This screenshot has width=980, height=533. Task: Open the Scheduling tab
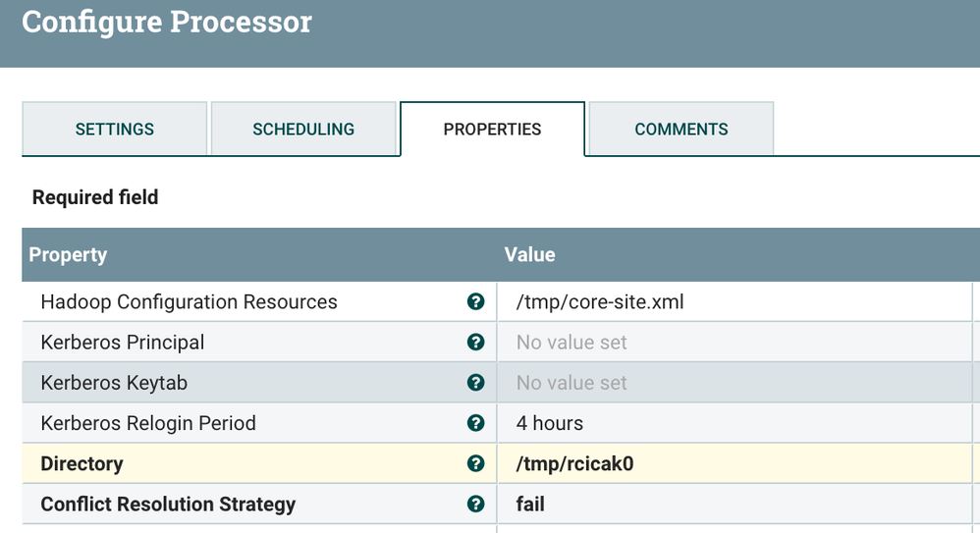tap(303, 130)
